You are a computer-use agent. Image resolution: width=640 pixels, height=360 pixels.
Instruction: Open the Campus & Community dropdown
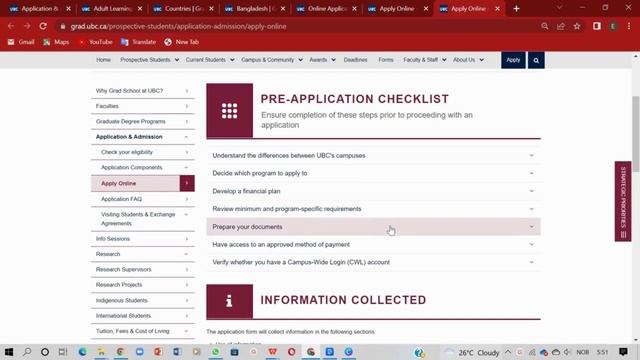(272, 60)
